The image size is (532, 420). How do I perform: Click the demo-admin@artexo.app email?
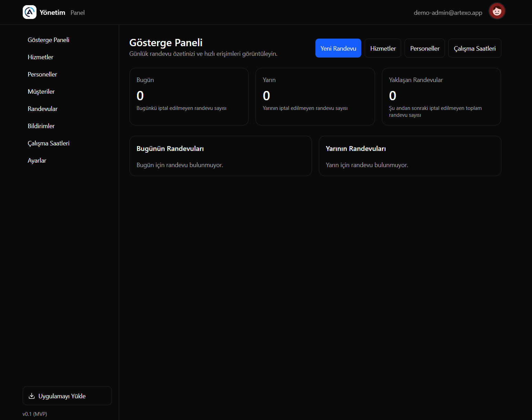448,13
